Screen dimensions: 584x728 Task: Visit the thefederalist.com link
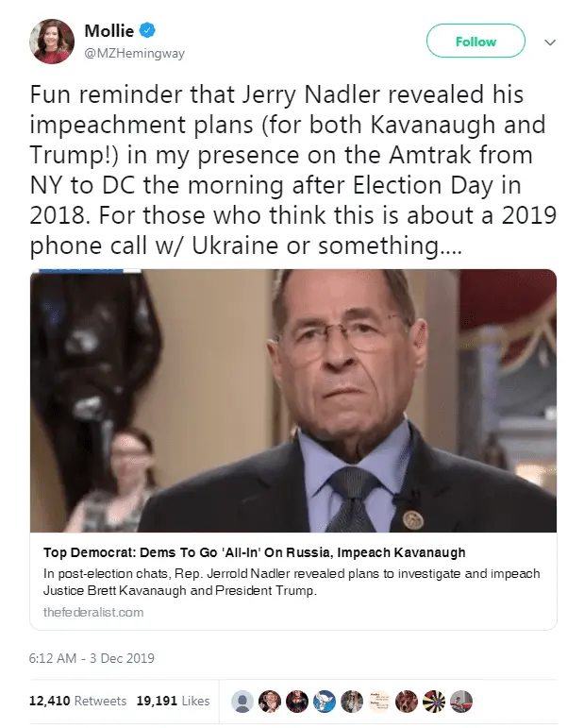93,612
